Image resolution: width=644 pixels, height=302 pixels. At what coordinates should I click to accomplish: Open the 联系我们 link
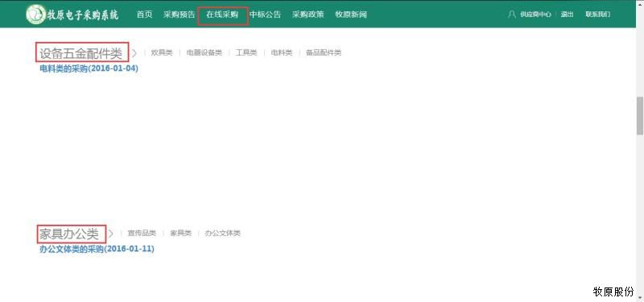(598, 14)
